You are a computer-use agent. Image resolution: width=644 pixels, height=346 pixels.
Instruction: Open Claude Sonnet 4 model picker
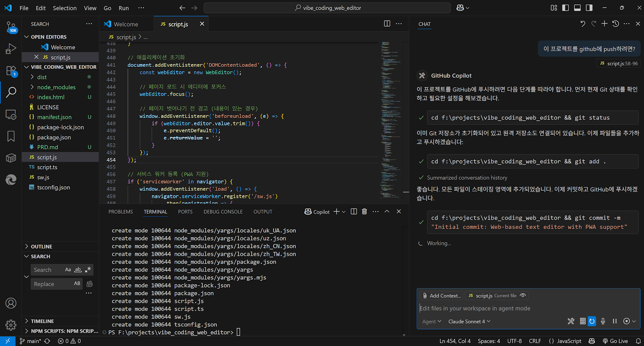click(x=469, y=321)
